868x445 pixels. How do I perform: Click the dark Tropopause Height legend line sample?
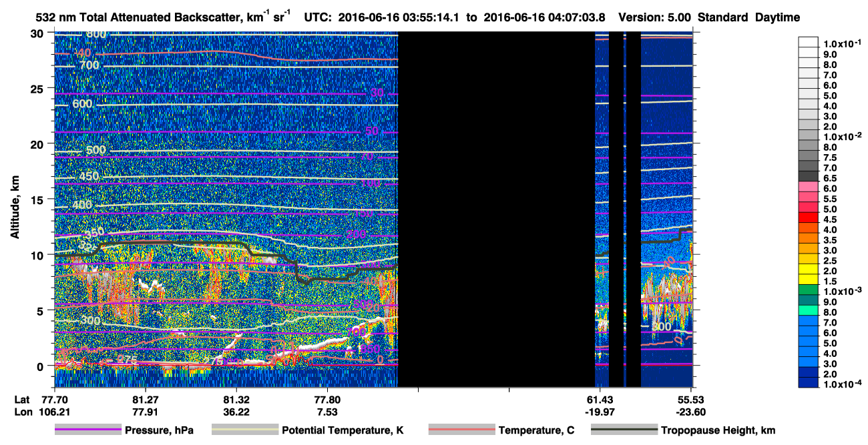(624, 430)
